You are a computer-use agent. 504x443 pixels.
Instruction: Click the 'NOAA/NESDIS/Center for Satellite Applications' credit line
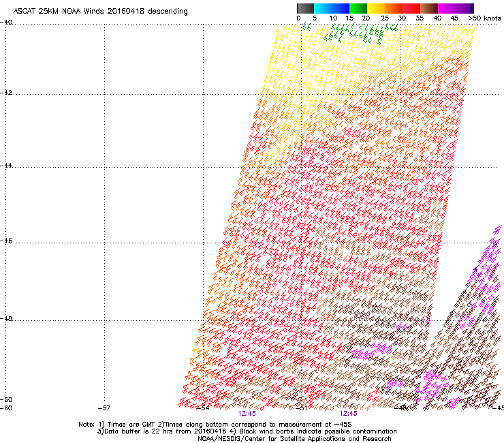point(294,439)
